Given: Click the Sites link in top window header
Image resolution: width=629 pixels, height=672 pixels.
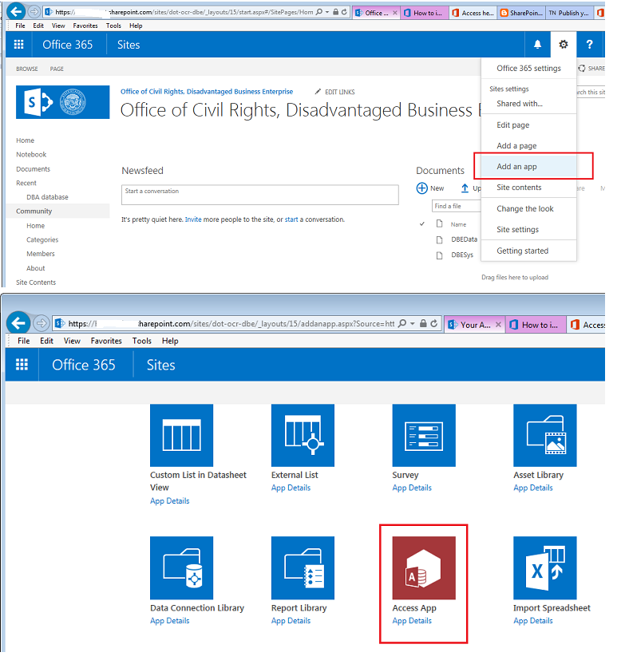Looking at the screenshot, I should pos(129,45).
